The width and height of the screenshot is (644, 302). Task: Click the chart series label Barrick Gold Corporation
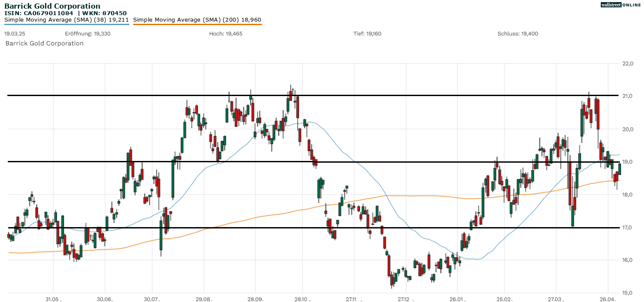click(x=44, y=43)
